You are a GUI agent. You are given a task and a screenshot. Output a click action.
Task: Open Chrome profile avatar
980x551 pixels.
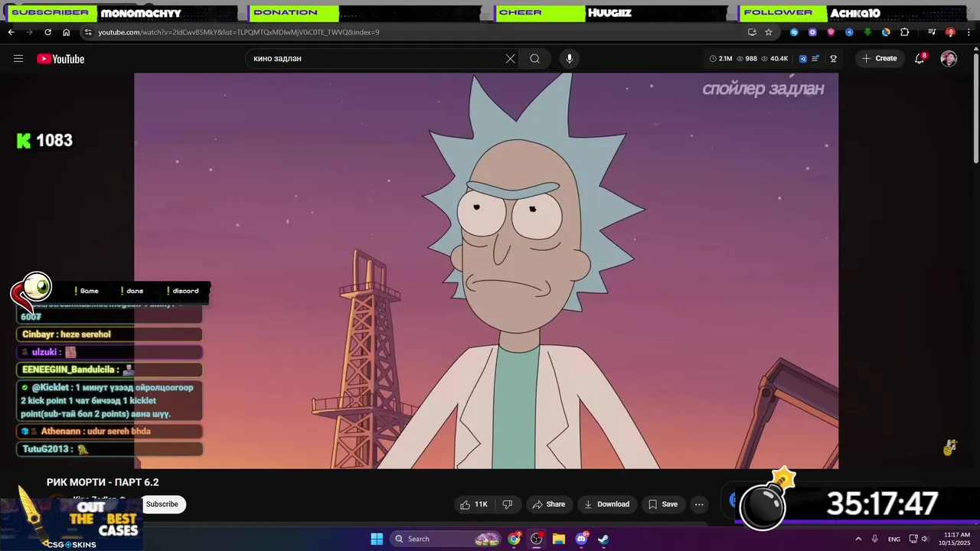[950, 32]
